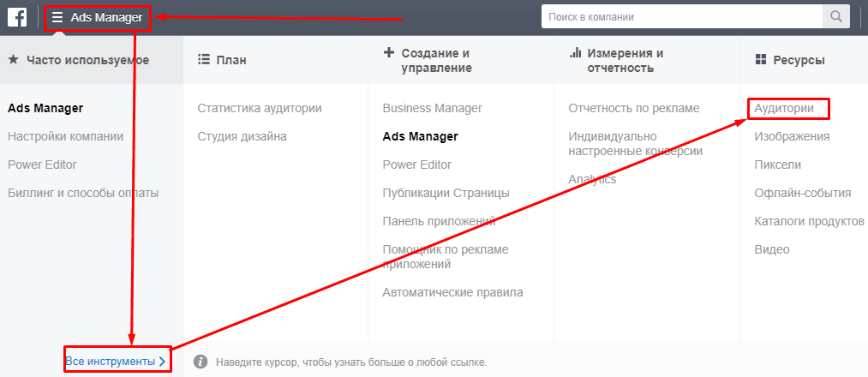Click the list icon beside План

203,60
